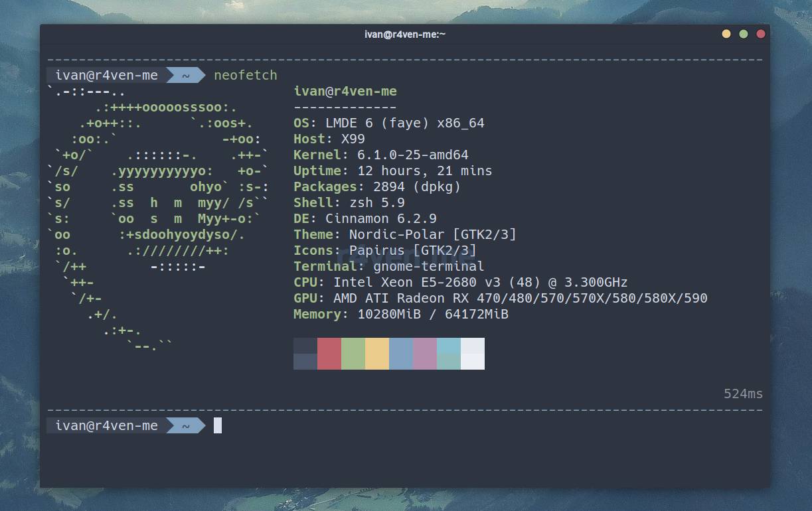Click the 524ms execution time indicator
Screen dimensions: 812x511
[743, 394]
